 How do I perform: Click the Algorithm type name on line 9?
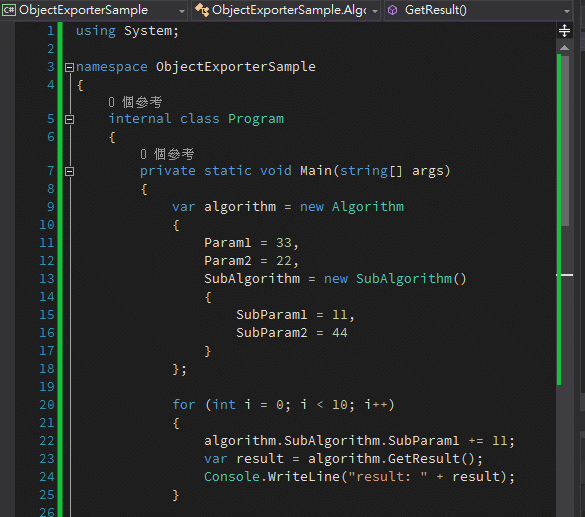368,207
